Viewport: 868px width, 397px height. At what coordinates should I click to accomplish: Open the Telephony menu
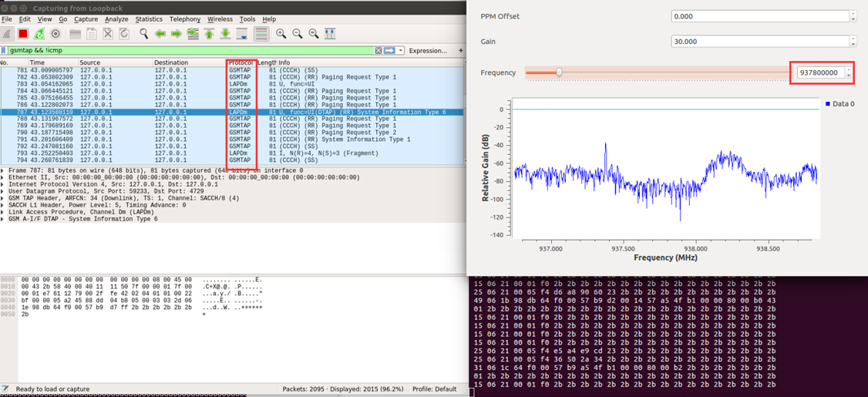click(x=184, y=19)
